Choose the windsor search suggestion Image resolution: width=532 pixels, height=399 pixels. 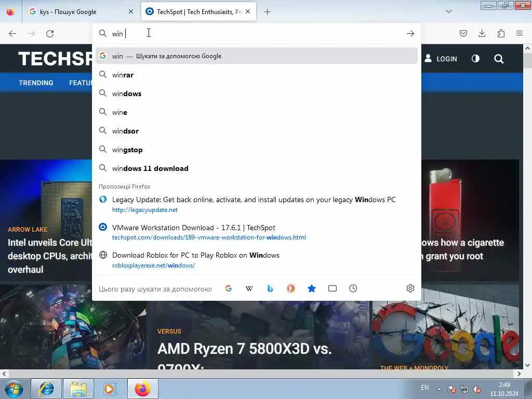point(257,131)
